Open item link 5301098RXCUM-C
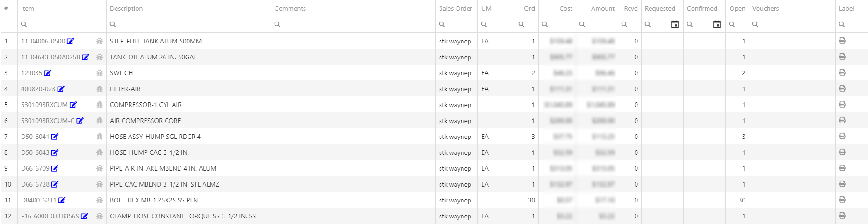 click(48, 121)
